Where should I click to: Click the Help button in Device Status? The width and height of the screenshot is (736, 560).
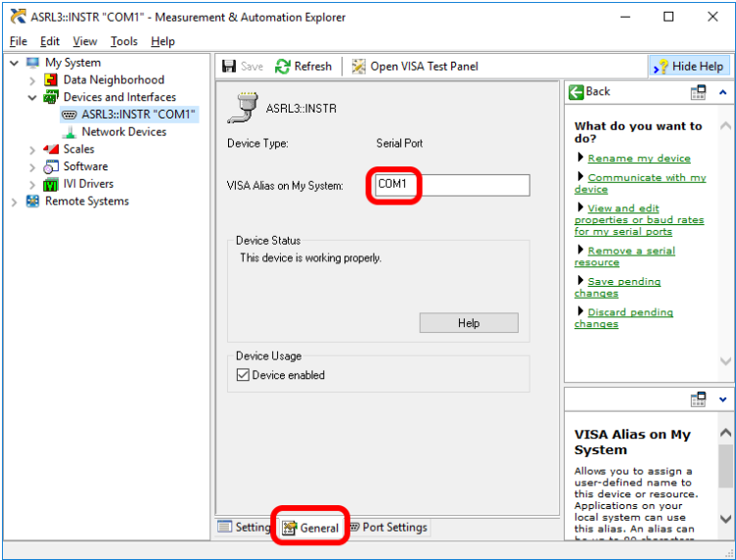[x=468, y=323]
